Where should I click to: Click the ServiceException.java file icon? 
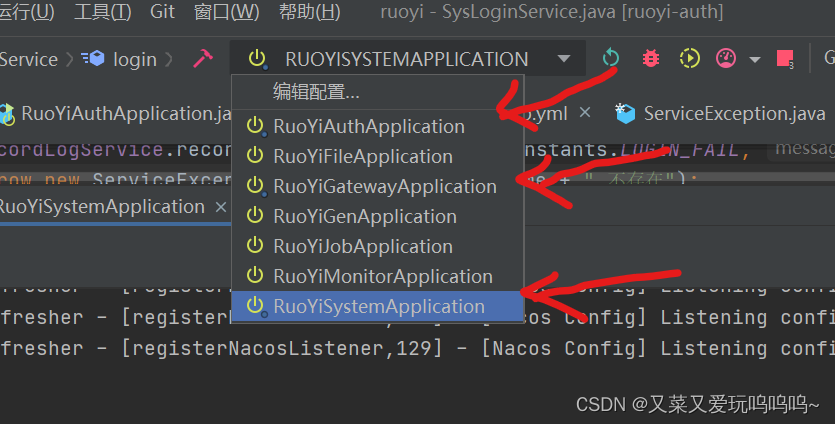coord(625,113)
